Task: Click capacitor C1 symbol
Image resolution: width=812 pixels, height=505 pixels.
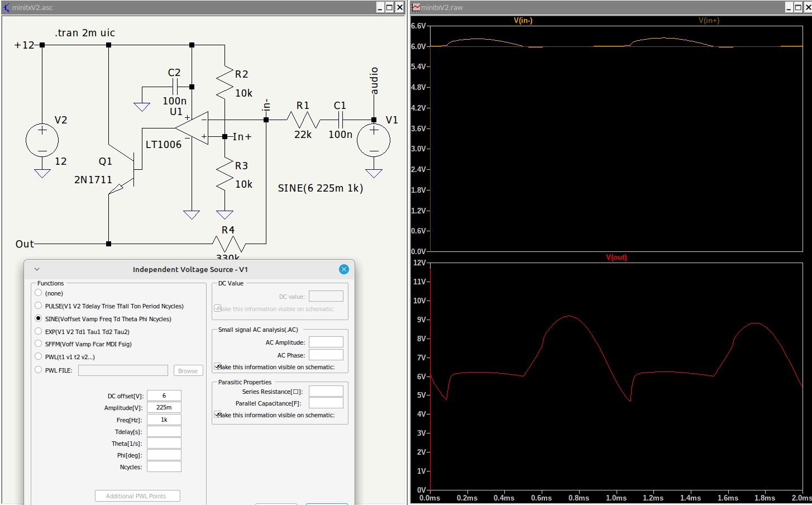Action: point(340,120)
